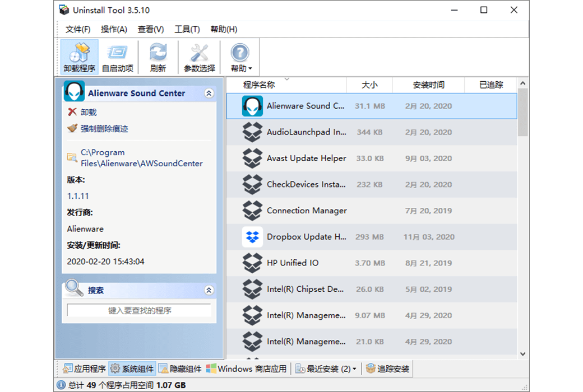Switch to 隐藏组件 tab
Screen dimensions: 583x392
click(x=181, y=368)
